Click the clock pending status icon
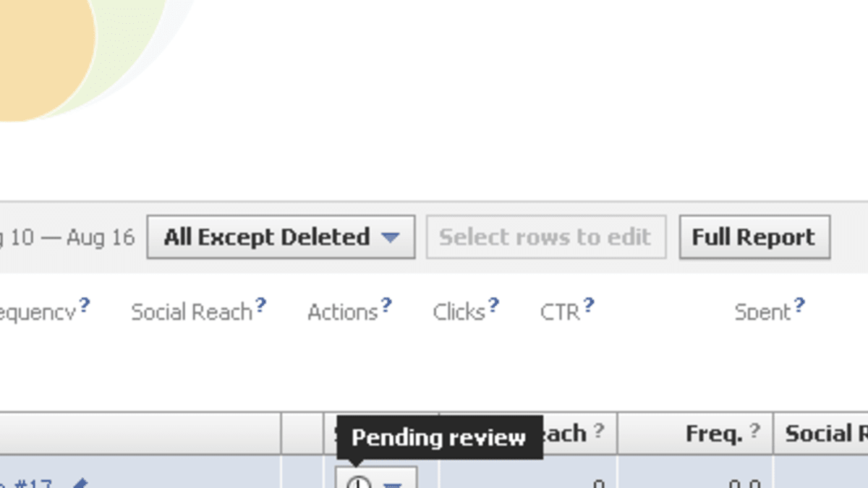 pos(358,483)
